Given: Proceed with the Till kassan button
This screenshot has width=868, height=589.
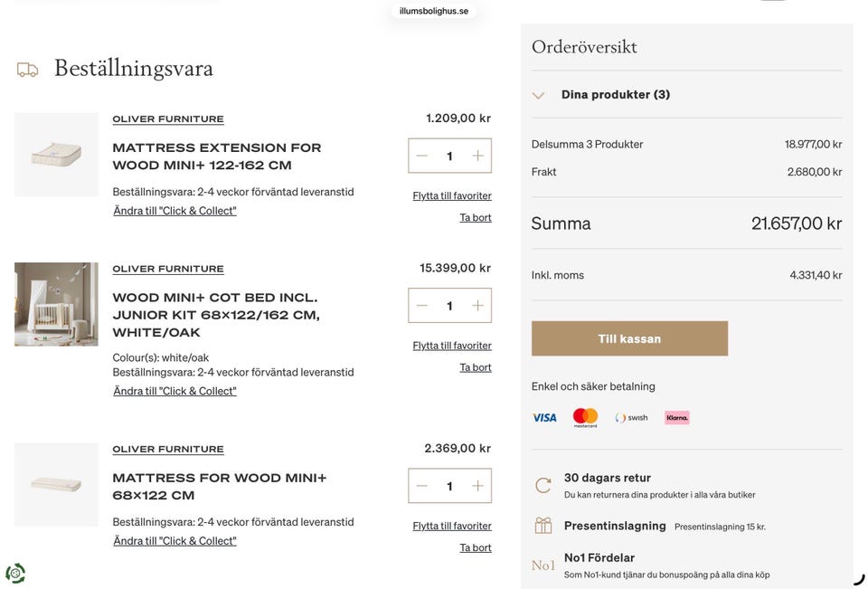Looking at the screenshot, I should point(629,338).
